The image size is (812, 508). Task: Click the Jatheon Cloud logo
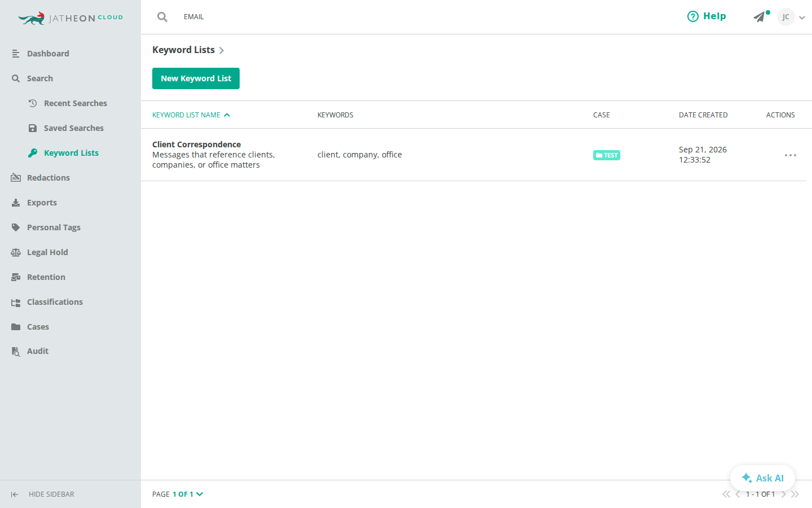(70, 18)
